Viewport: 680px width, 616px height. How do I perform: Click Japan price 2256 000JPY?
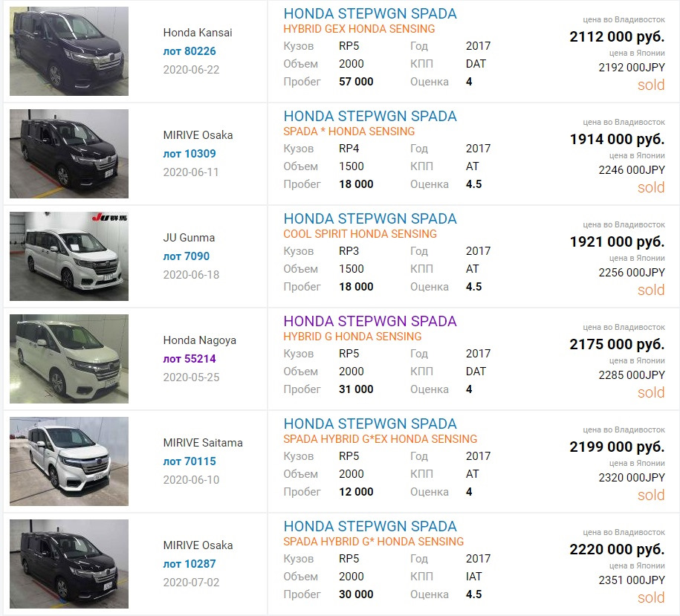632,273
